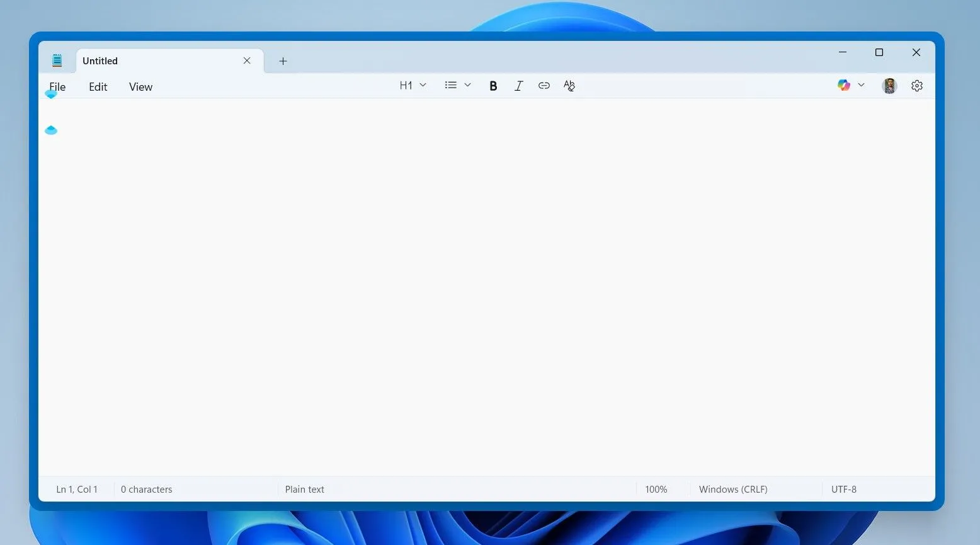Open Copilot from the toolbar
Screen dimensions: 980x545
(843, 85)
